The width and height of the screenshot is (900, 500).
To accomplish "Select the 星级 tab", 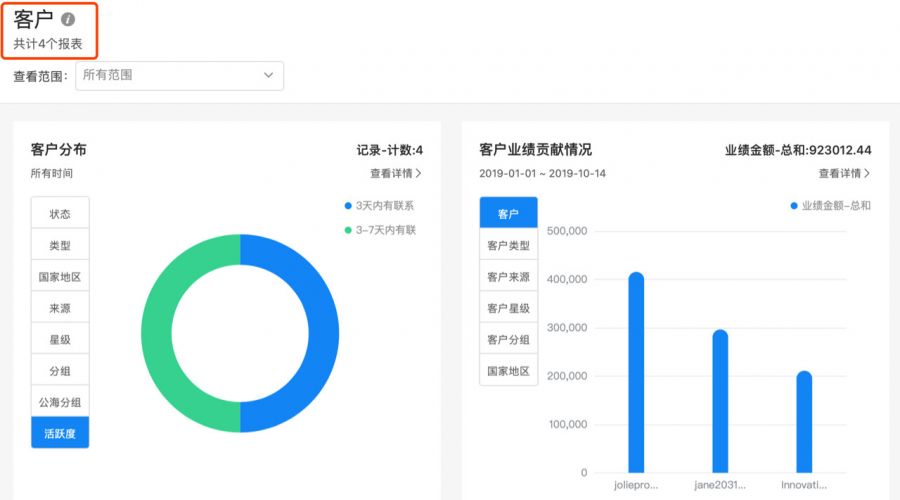I will 60,340.
